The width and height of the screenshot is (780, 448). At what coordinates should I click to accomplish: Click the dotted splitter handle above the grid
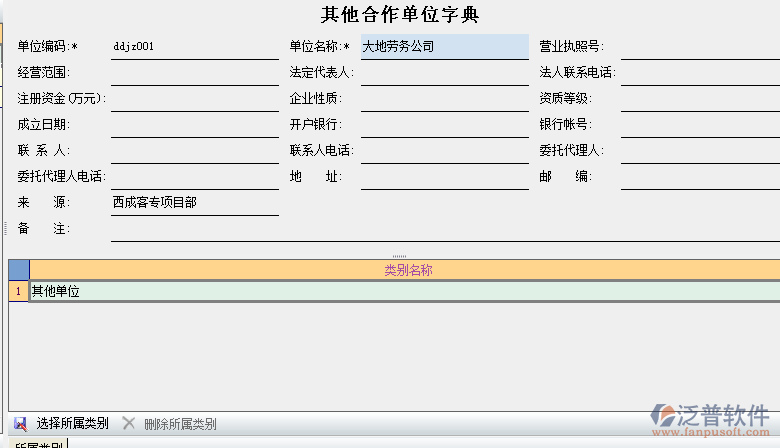point(399,257)
